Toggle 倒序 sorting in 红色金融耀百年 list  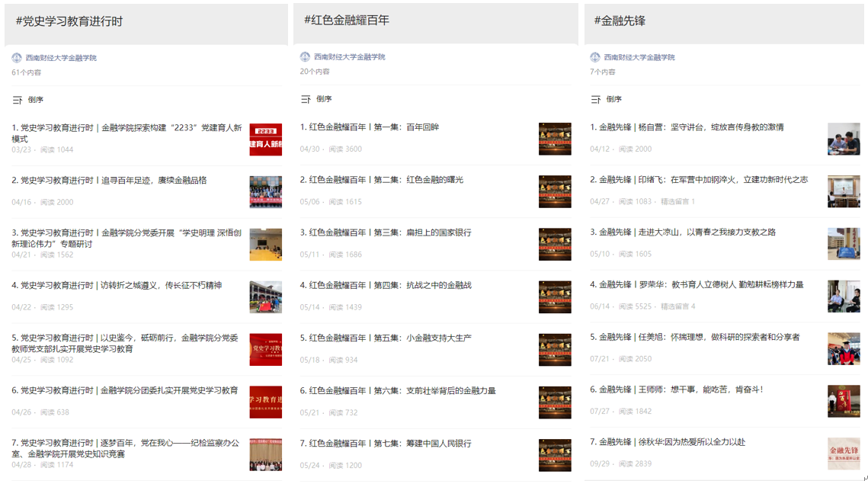(x=324, y=99)
